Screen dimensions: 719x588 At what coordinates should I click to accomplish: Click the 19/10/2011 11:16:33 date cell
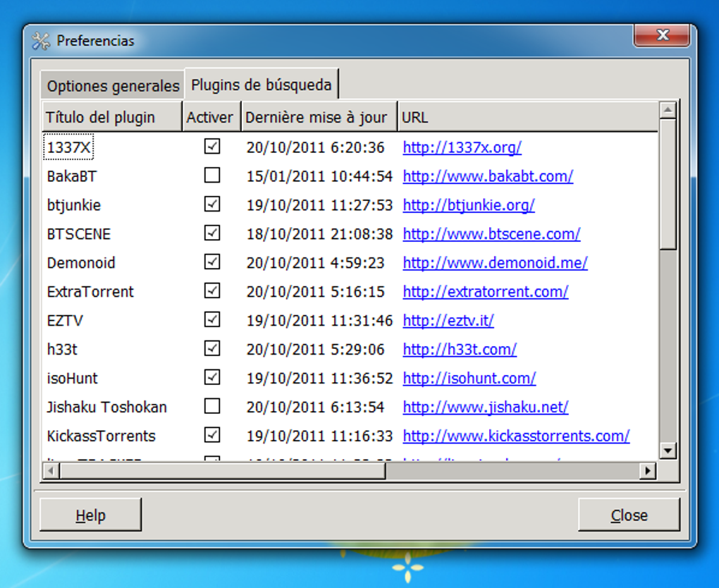[319, 436]
